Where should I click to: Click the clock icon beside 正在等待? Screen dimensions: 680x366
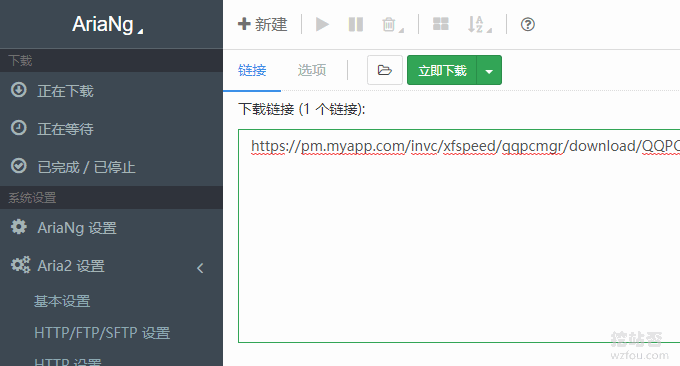19,128
